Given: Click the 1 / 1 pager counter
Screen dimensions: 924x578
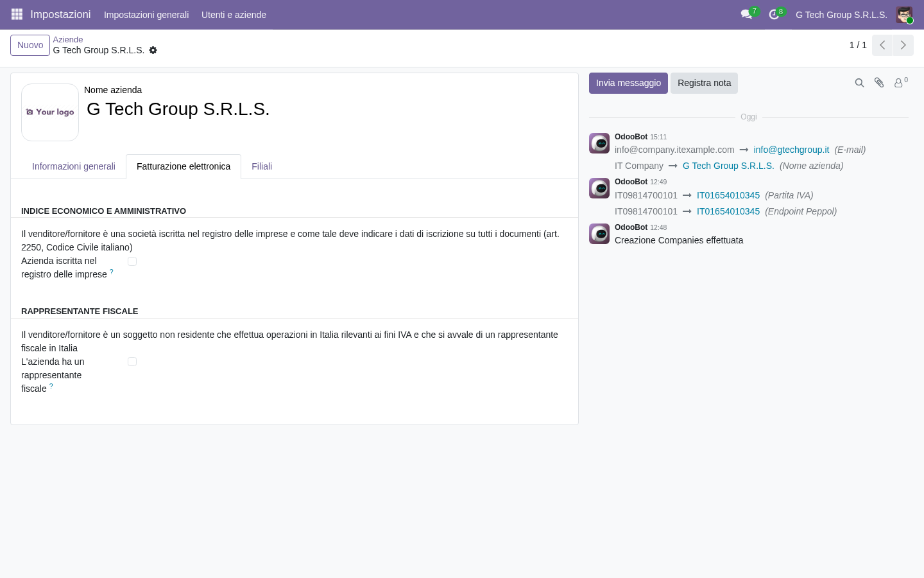Looking at the screenshot, I should tap(858, 45).
